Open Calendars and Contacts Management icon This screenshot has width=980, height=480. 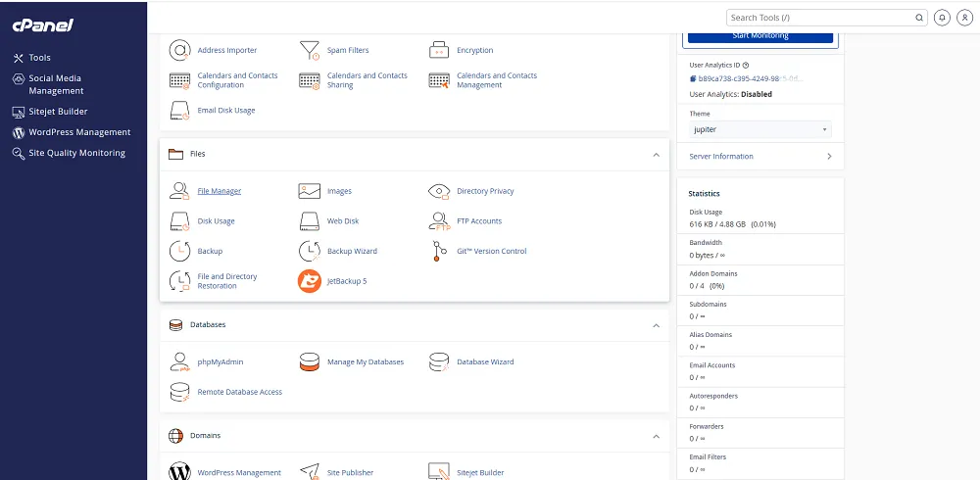tap(439, 80)
